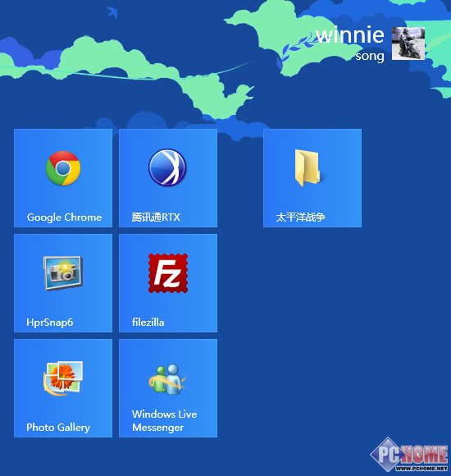Click the winnie user name
The width and height of the screenshot is (451, 476).
[x=350, y=34]
